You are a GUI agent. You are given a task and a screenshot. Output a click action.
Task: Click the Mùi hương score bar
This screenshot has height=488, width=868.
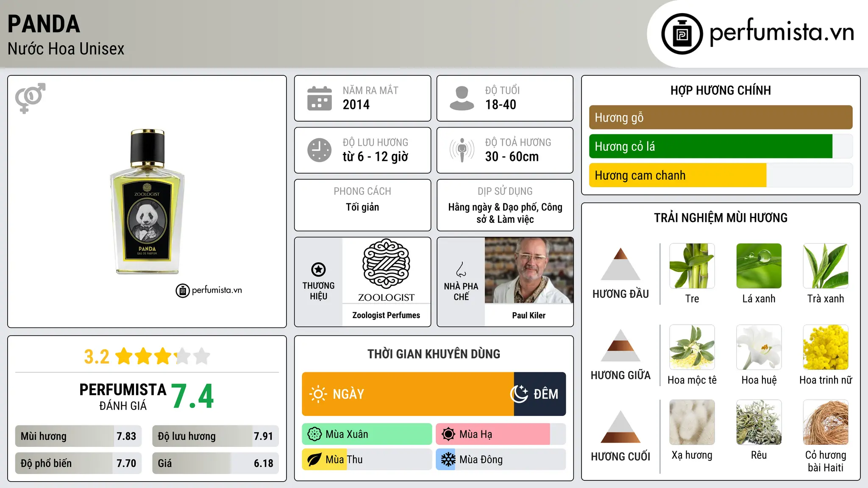(78, 436)
